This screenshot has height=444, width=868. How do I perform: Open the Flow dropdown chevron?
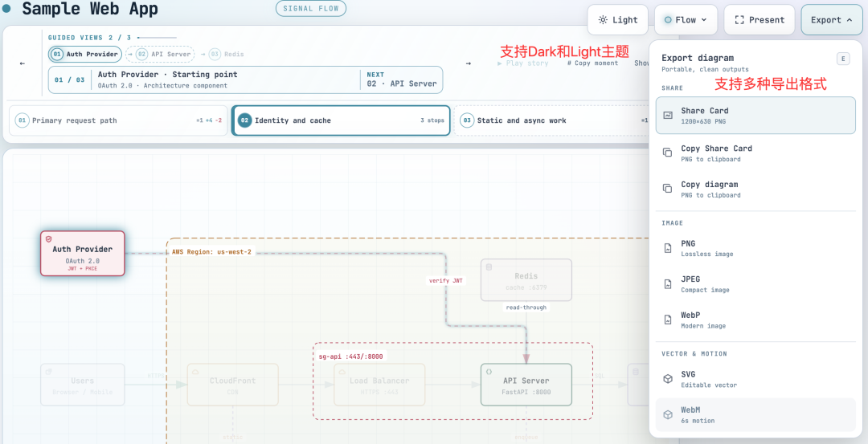[x=704, y=20]
